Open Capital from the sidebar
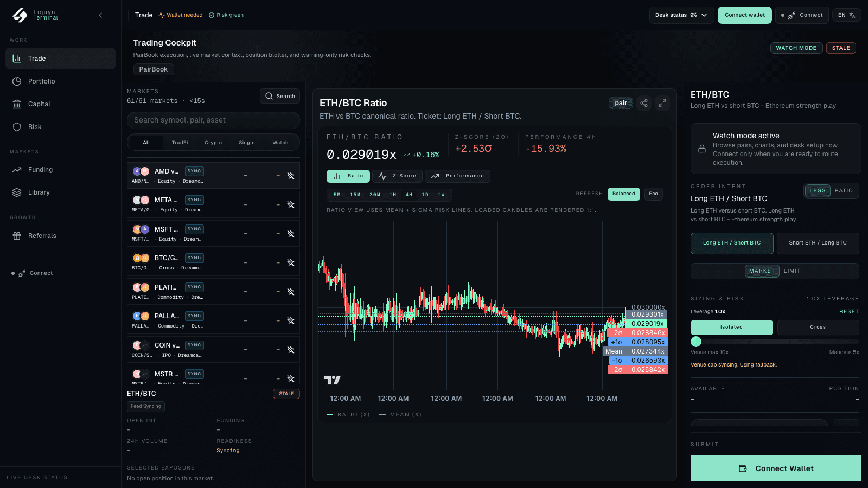868x488 pixels. coord(60,104)
